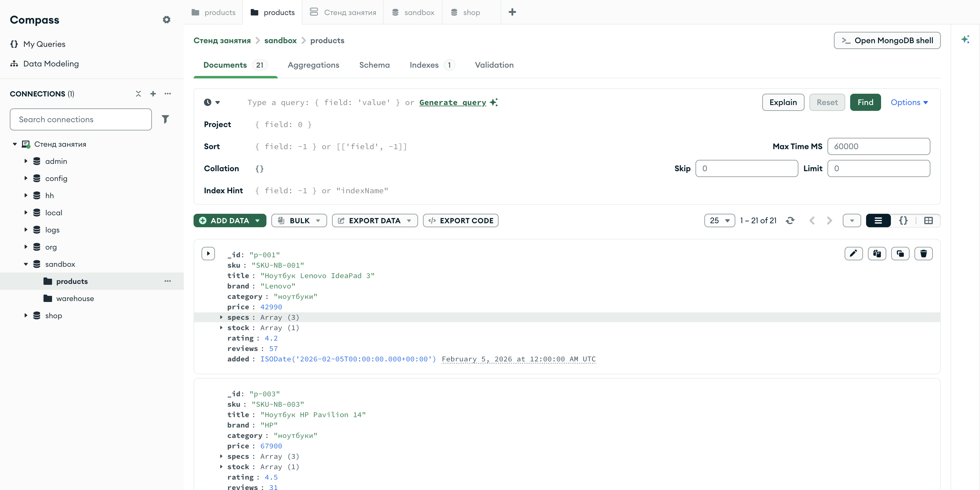Switch to the shop workspace tab

(x=471, y=12)
